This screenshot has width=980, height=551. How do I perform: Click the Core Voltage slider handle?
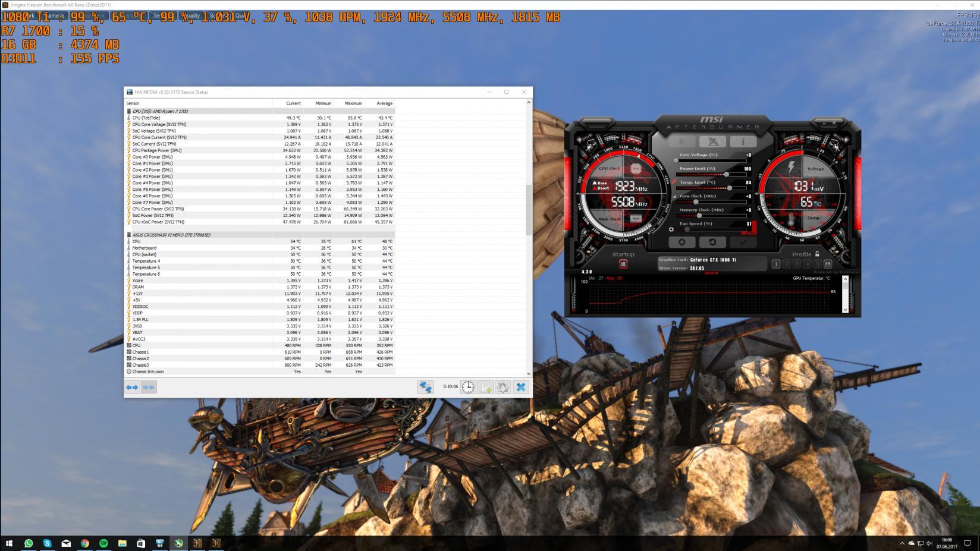click(x=676, y=160)
